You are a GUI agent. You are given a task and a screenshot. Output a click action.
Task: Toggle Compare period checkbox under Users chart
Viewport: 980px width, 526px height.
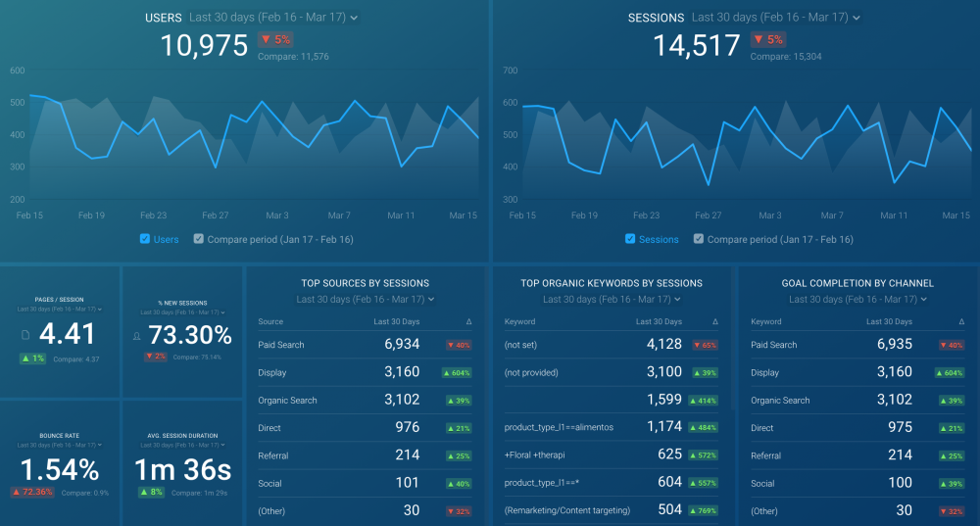(199, 239)
